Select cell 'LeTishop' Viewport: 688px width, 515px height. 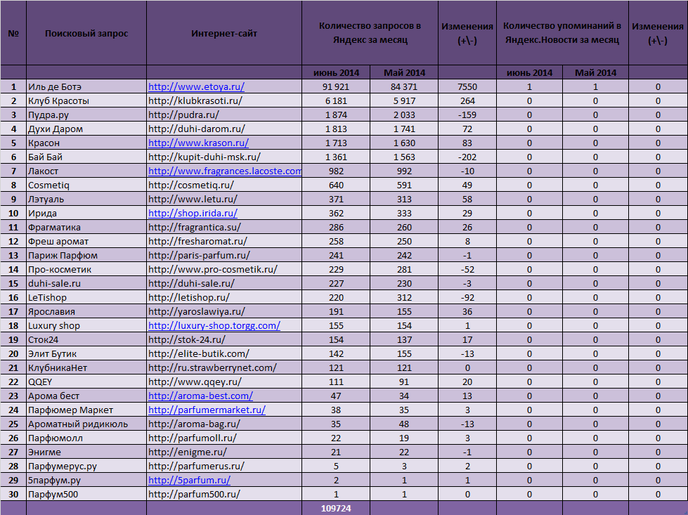pyautogui.click(x=86, y=297)
